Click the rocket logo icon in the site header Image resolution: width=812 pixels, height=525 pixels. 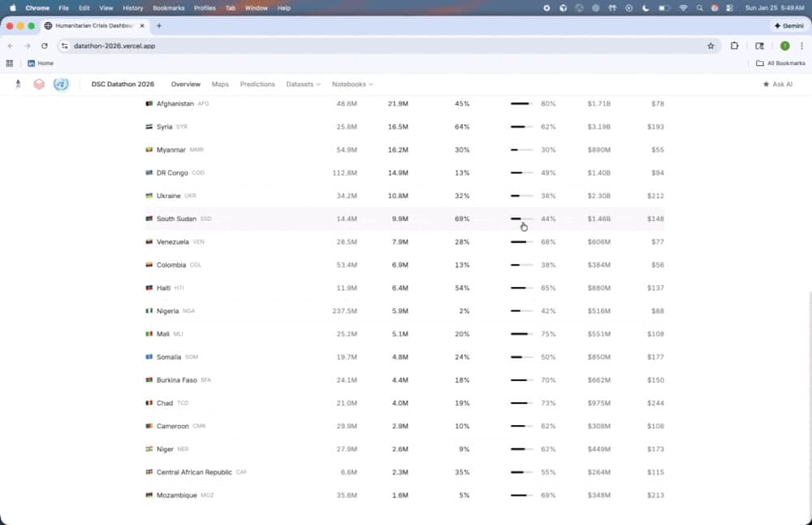pyautogui.click(x=18, y=84)
